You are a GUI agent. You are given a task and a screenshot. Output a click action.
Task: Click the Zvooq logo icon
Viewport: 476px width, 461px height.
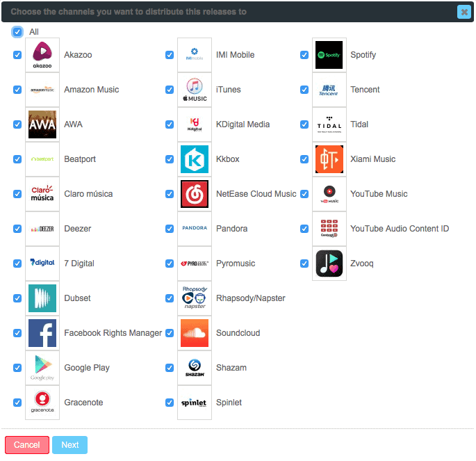[329, 264]
